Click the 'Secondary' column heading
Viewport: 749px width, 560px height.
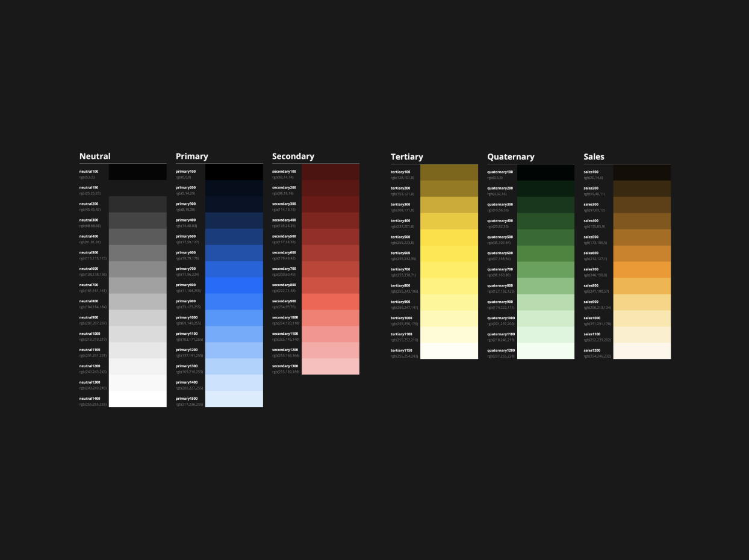[x=293, y=156]
